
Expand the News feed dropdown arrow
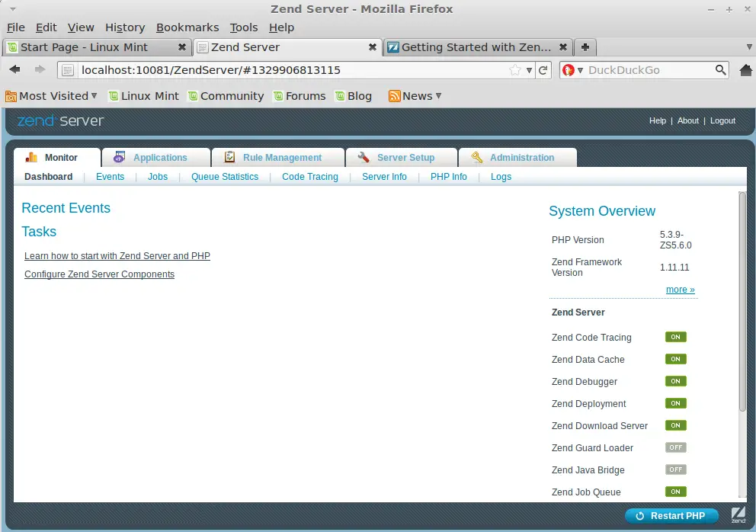click(438, 95)
